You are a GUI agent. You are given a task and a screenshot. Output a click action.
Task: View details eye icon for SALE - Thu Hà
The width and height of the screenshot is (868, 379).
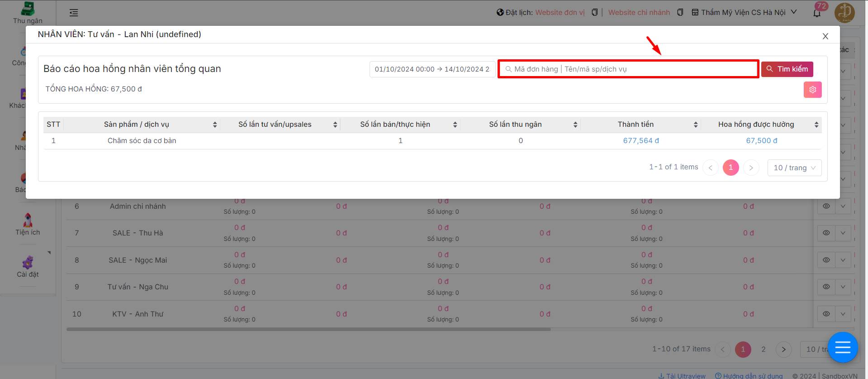826,233
